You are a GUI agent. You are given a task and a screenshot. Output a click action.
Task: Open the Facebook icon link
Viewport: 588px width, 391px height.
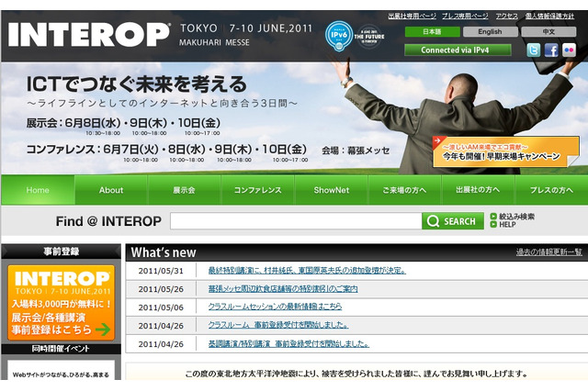pos(551,50)
